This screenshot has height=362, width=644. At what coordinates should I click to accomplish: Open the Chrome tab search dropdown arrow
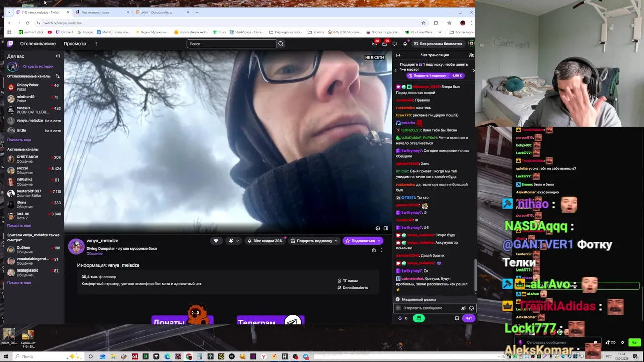pyautogui.click(x=9, y=12)
